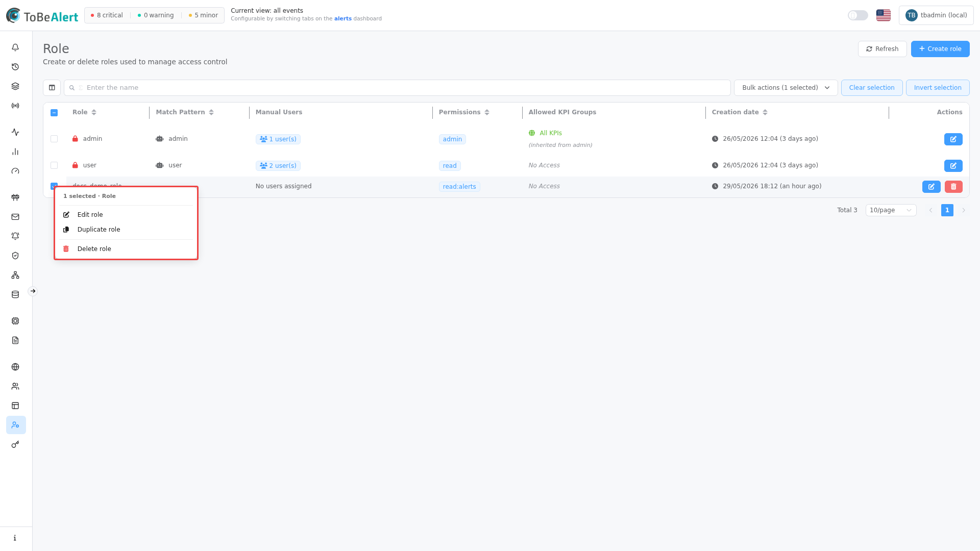Open the database icon in sidebar
The width and height of the screenshot is (980, 551).
[15, 294]
